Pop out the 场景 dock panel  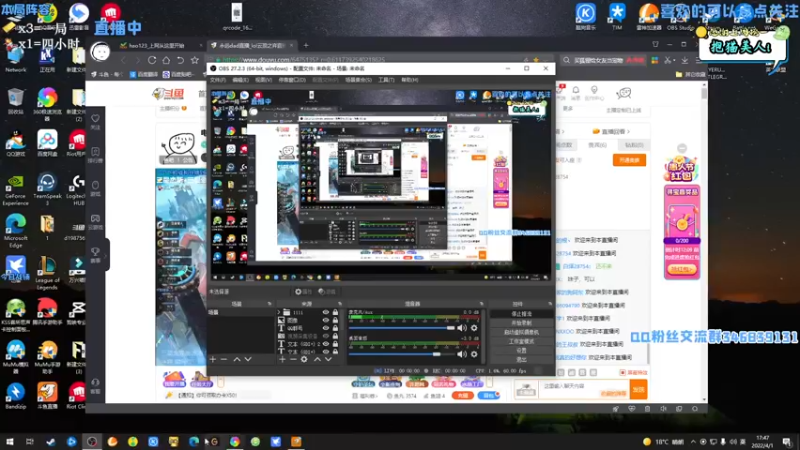269,304
